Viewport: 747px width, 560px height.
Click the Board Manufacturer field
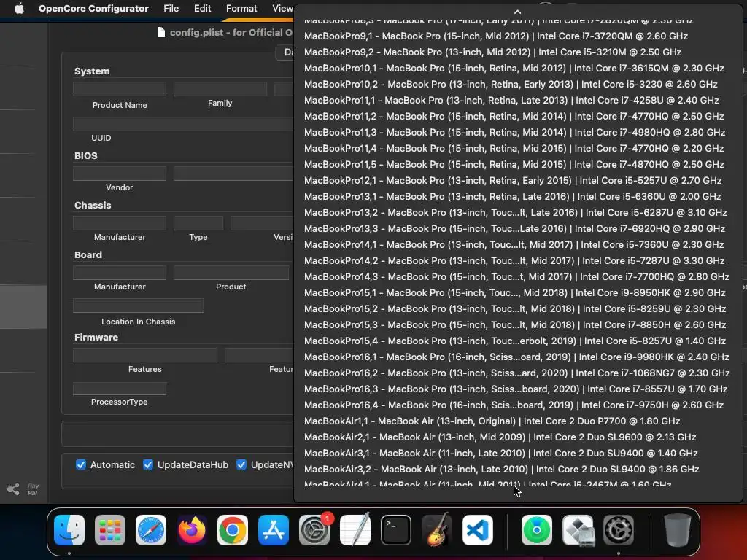point(120,273)
